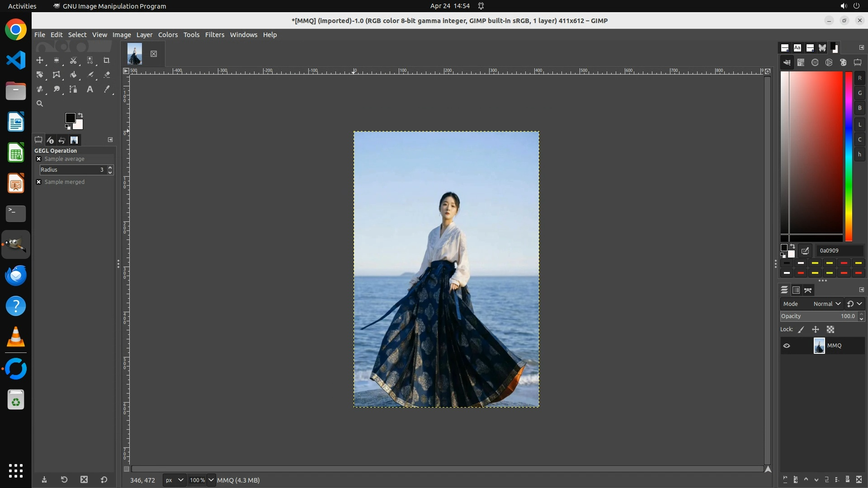Toggle Sample average checkbox

click(x=39, y=159)
